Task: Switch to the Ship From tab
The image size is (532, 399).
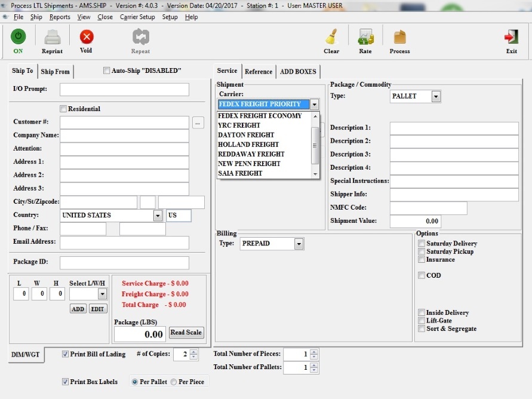Action: click(56, 72)
